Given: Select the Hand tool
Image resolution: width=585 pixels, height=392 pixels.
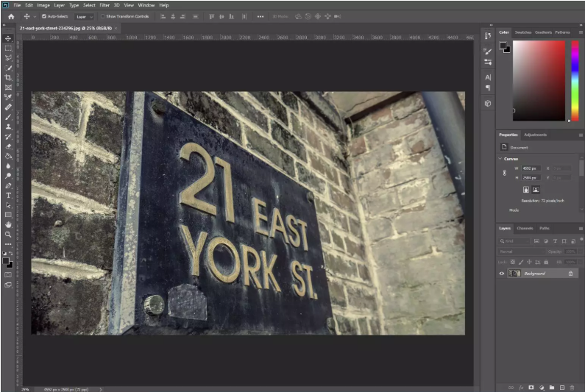Looking at the screenshot, I should (x=8, y=224).
